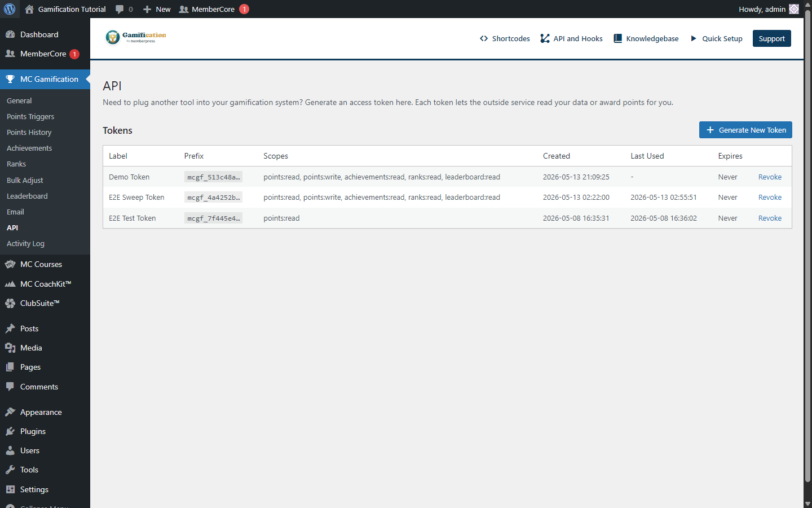The image size is (812, 508).
Task: Open Email submenu item
Action: coord(15,212)
